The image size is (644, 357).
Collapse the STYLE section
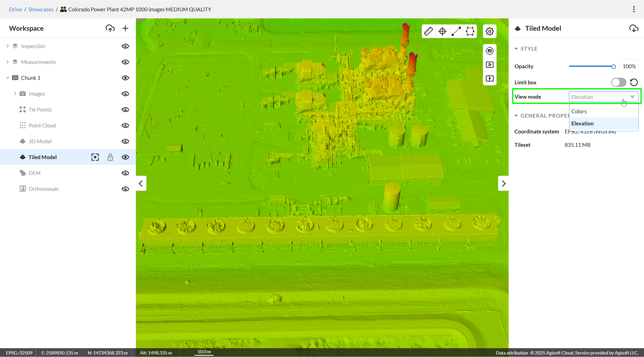[516, 49]
